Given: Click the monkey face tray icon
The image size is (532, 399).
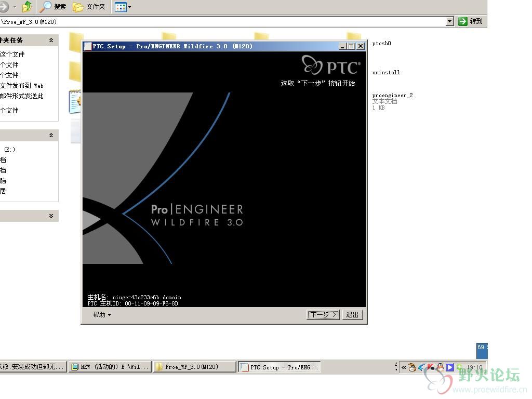Looking at the screenshot, I should (412, 367).
